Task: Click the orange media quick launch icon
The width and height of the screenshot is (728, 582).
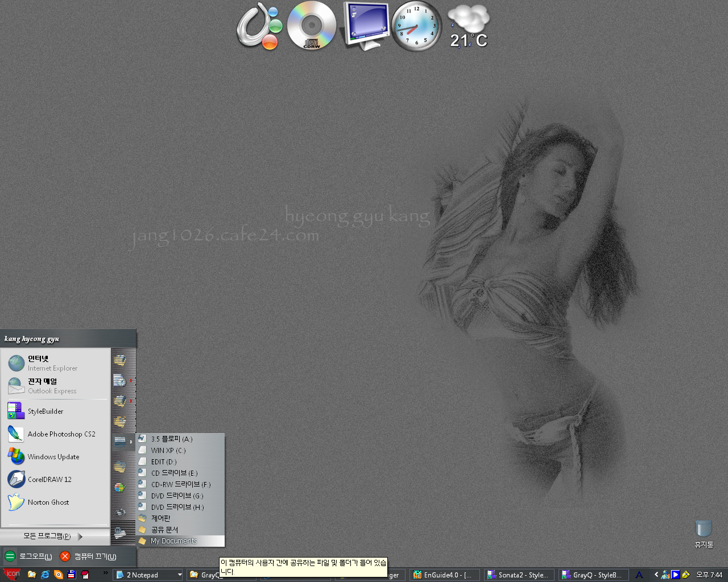Action: tap(58, 575)
